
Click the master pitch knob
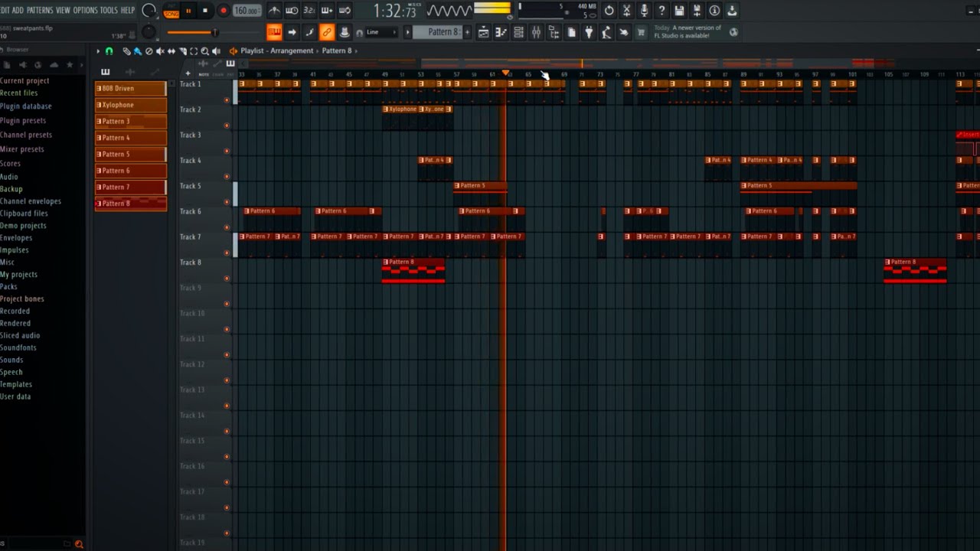tap(149, 32)
